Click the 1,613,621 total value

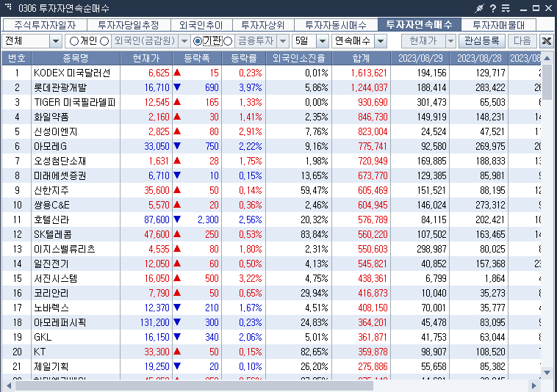(369, 73)
